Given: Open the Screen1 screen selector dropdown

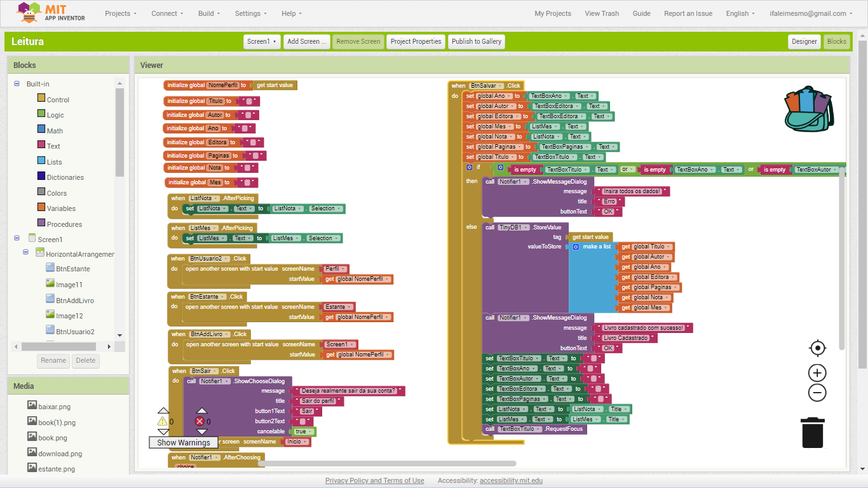Looking at the screenshot, I should pos(261,41).
